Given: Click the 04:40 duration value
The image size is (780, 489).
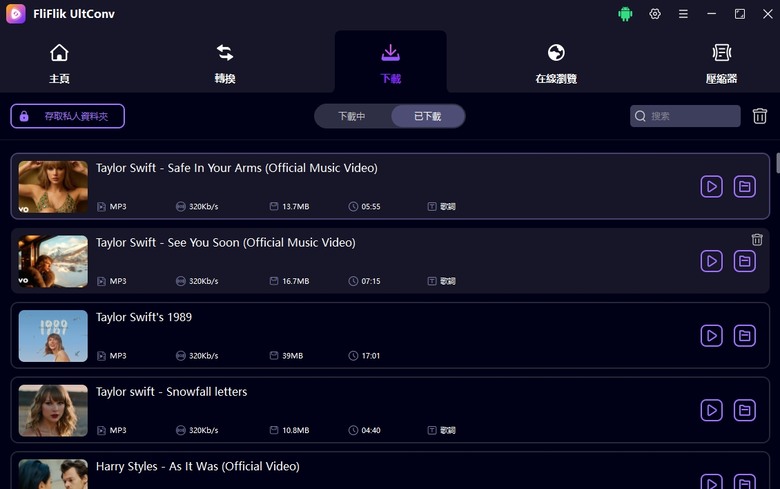Looking at the screenshot, I should click(x=371, y=430).
